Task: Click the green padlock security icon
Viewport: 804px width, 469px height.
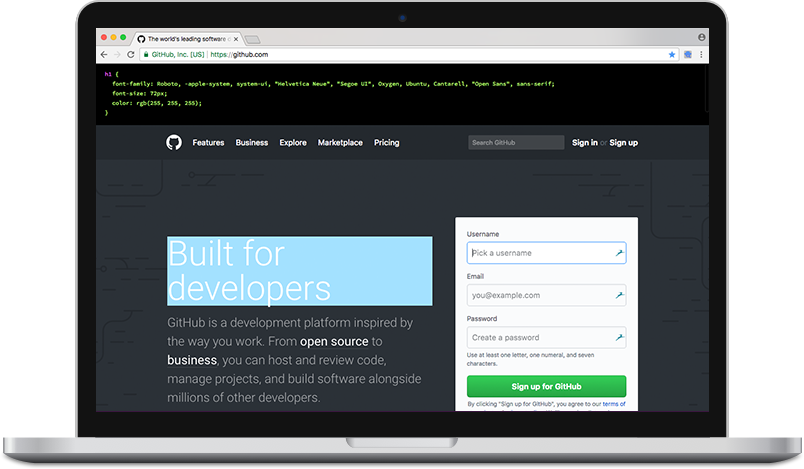Action: point(146,54)
